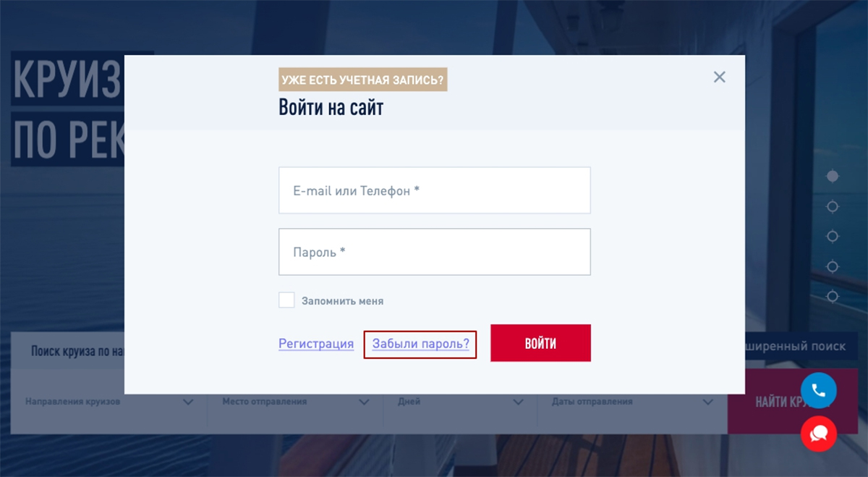
Task: Open the 'Регистрация' link
Action: (x=316, y=344)
